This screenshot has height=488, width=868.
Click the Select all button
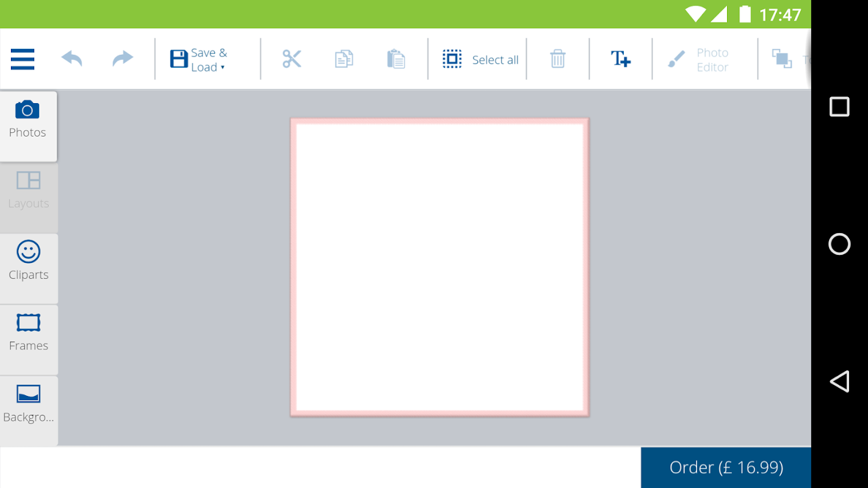pos(480,59)
